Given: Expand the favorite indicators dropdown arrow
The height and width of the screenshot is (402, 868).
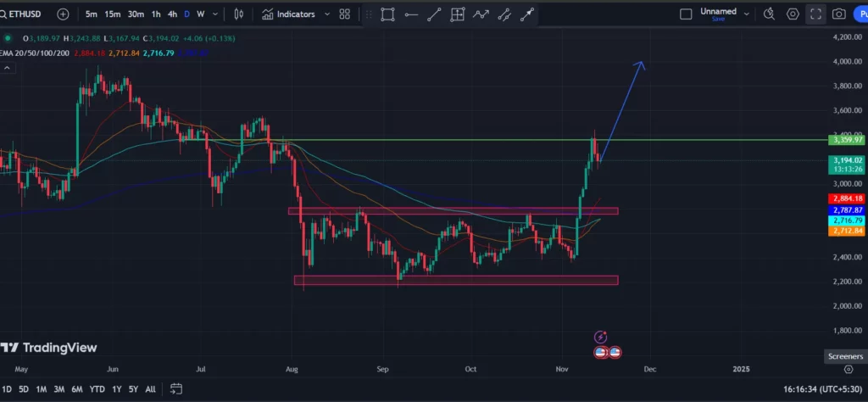Looking at the screenshot, I should pos(326,14).
